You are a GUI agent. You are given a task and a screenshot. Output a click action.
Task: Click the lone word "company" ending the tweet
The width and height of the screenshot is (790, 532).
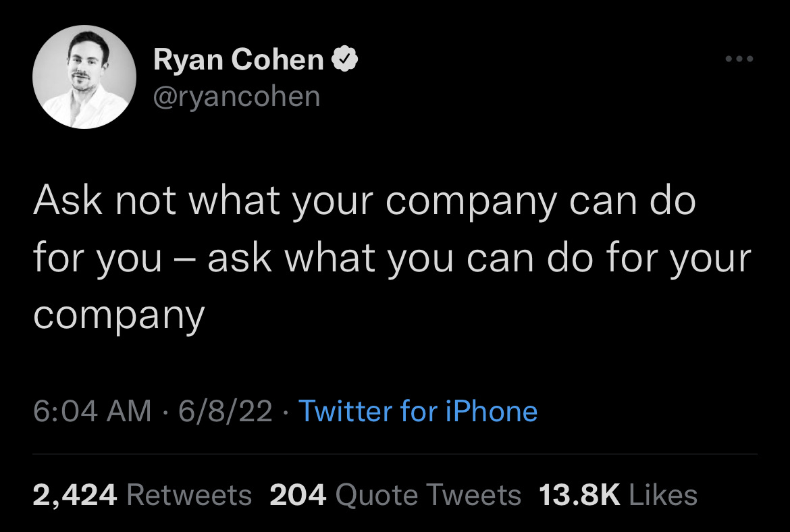tap(119, 315)
